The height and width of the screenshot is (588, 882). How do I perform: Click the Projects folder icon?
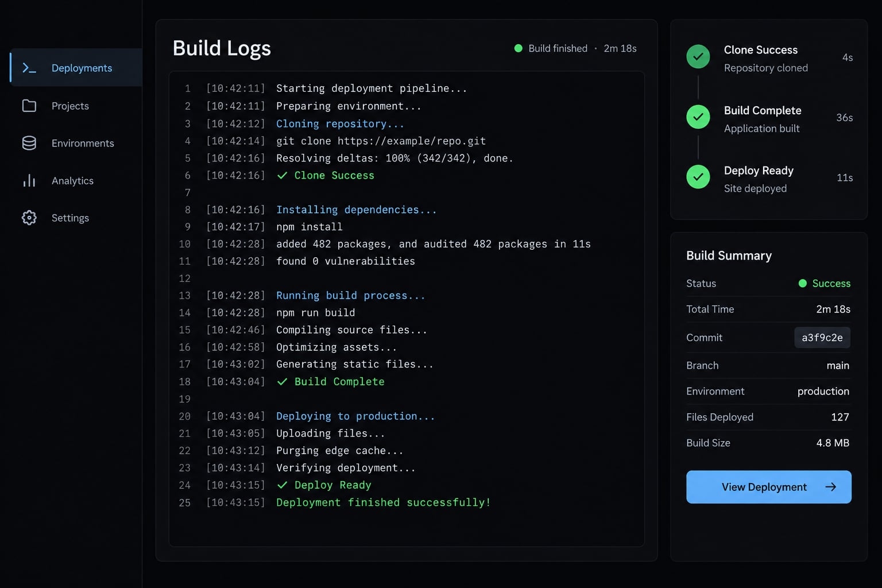pos(29,106)
